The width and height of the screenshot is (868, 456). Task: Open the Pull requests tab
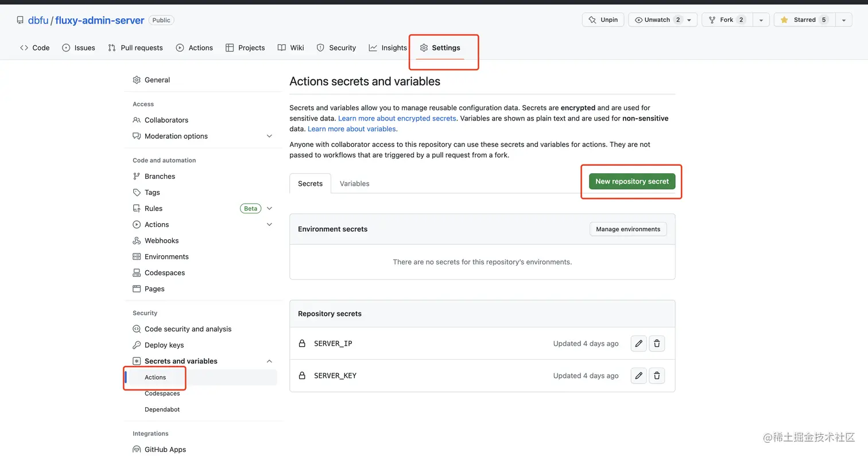point(135,48)
